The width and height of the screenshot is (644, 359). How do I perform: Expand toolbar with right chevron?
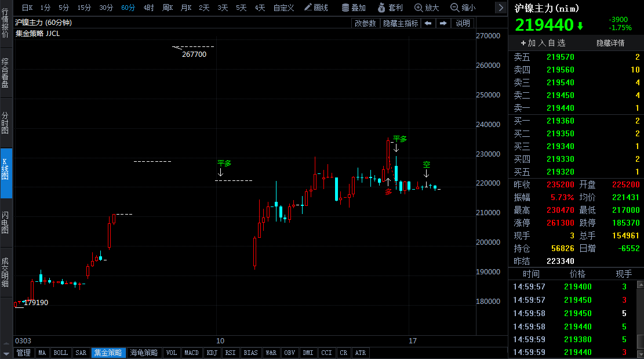(x=501, y=8)
